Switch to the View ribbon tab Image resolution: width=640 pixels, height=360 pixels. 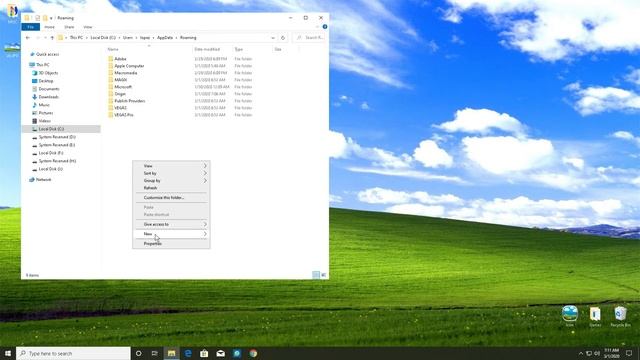88,27
